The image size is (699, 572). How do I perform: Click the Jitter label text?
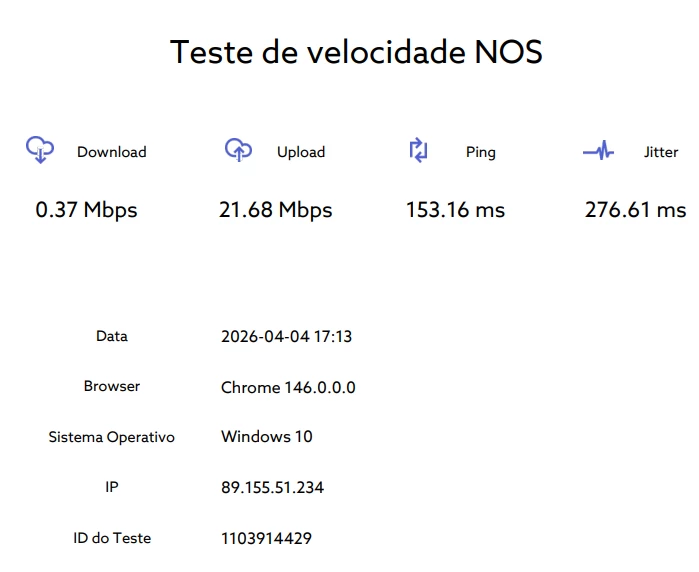coord(661,152)
